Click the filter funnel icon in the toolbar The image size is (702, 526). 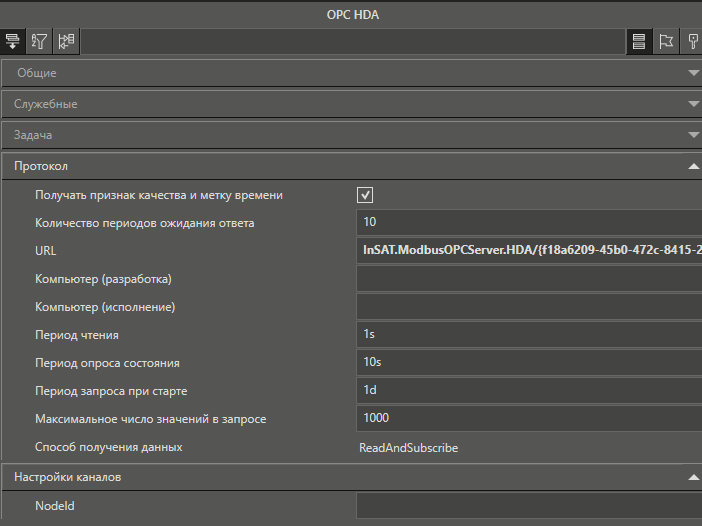[40, 41]
